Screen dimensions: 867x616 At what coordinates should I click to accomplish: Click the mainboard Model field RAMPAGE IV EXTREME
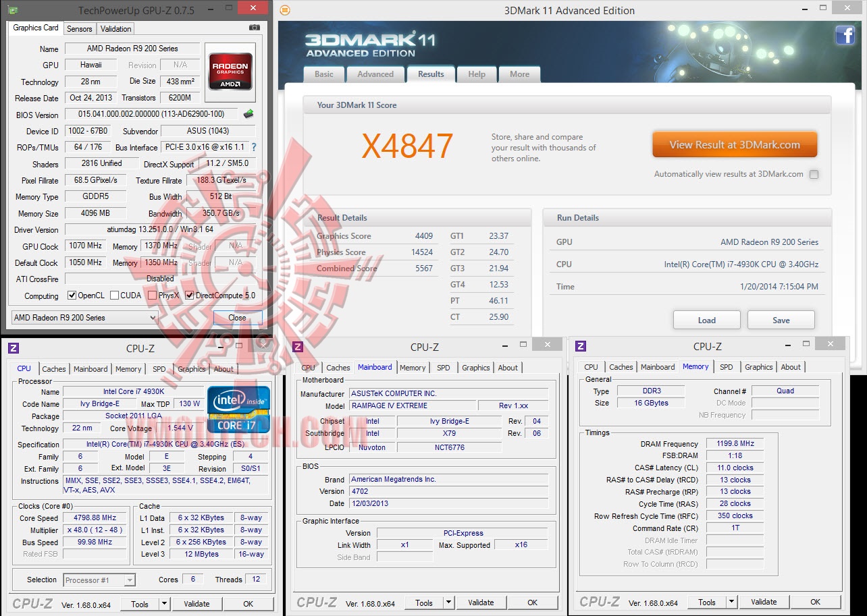[x=412, y=405]
